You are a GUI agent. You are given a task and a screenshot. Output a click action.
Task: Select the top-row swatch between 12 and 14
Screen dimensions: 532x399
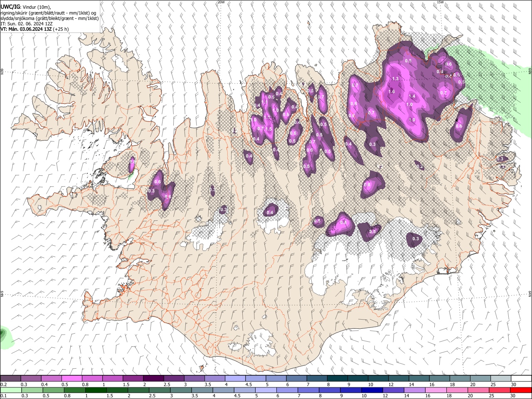click(x=399, y=379)
